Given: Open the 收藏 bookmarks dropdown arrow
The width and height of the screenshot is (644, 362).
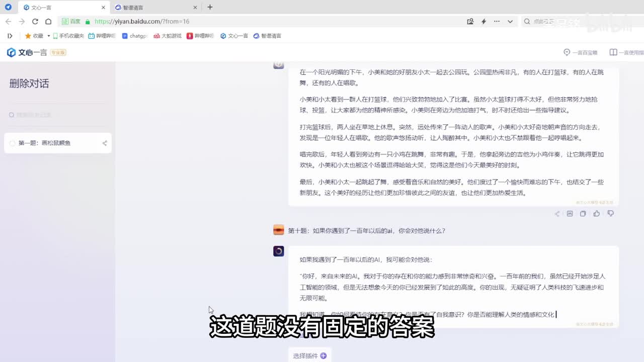Looking at the screenshot, I should [x=49, y=36].
